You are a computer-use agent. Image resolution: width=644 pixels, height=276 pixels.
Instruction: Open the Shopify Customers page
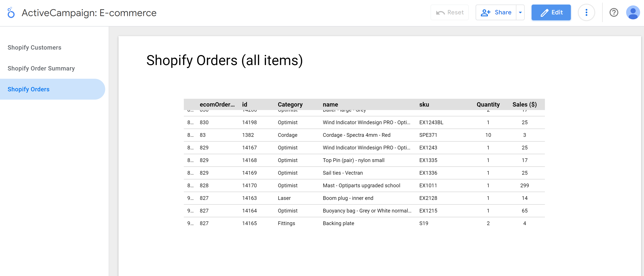pyautogui.click(x=34, y=47)
